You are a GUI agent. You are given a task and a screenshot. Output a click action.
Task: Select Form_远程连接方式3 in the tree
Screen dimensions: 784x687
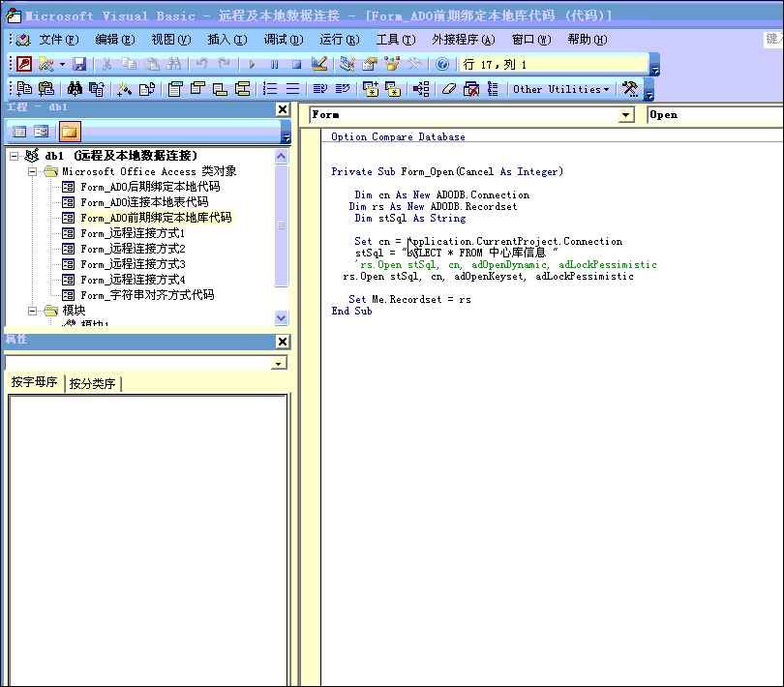point(133,264)
